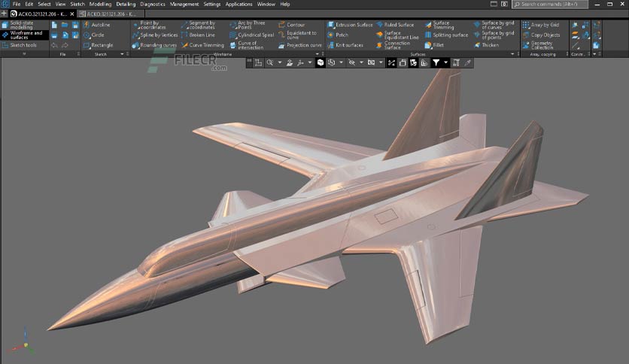Choose Surface Equidistant Line tool
Viewport: 629px width, 364px height.
coord(397,35)
